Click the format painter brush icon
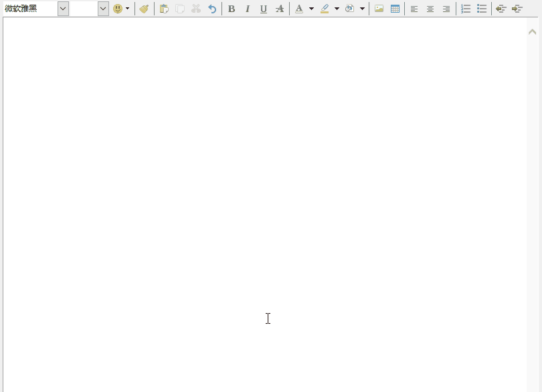 pos(144,9)
